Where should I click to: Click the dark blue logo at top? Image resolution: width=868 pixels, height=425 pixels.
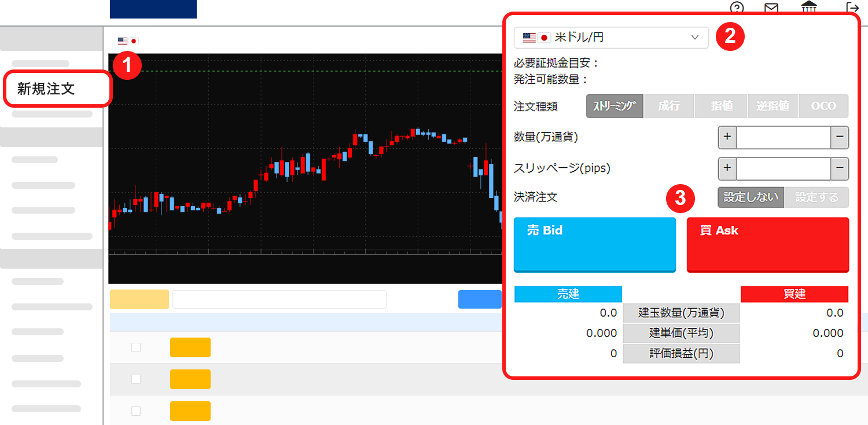coord(153,9)
